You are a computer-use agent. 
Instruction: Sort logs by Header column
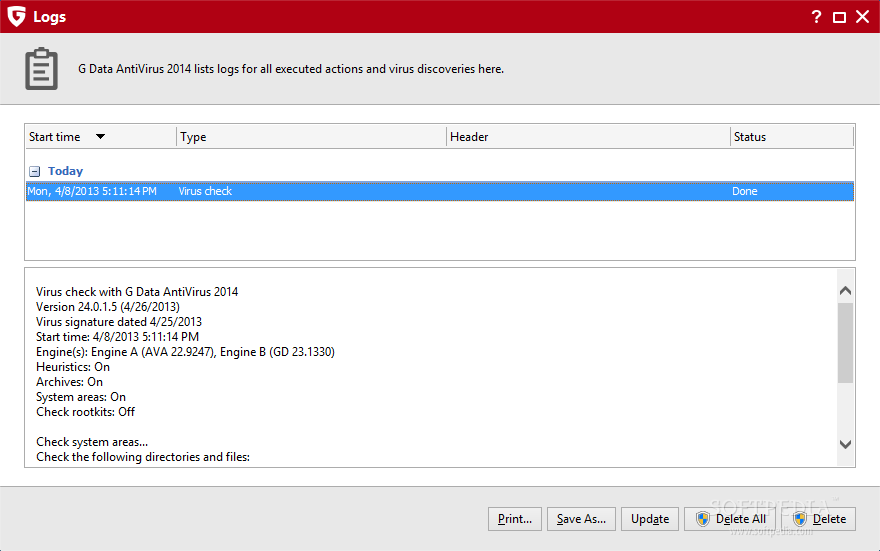(x=588, y=137)
